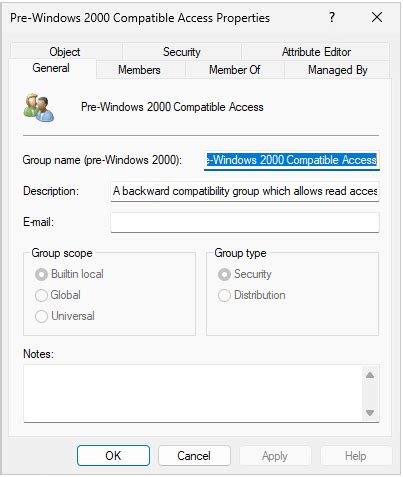Screen dimensions: 403x477
Task: Click the Notes scrollbar down arrow
Action: click(x=370, y=413)
